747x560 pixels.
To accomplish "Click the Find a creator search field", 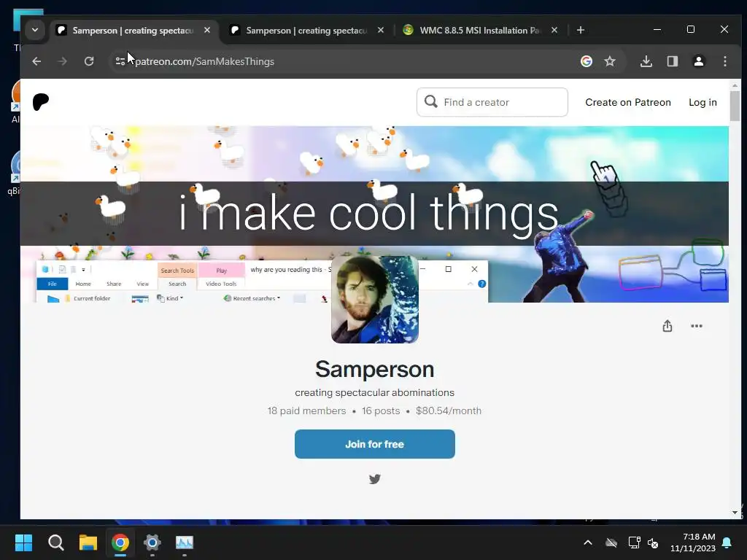I will (492, 102).
